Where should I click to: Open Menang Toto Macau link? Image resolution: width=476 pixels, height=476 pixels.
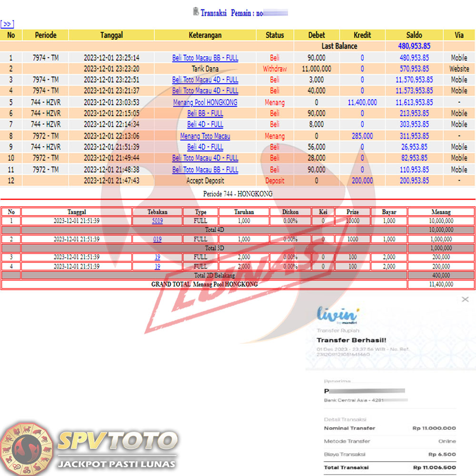pyautogui.click(x=205, y=136)
